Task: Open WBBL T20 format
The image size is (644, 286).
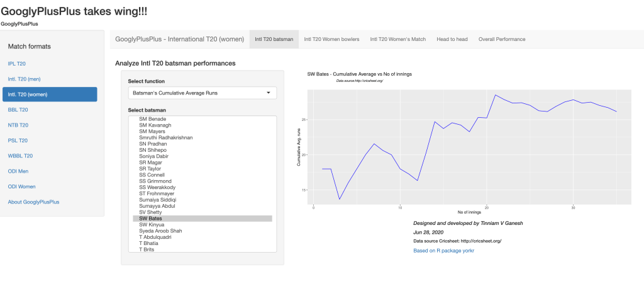Action: point(20,156)
